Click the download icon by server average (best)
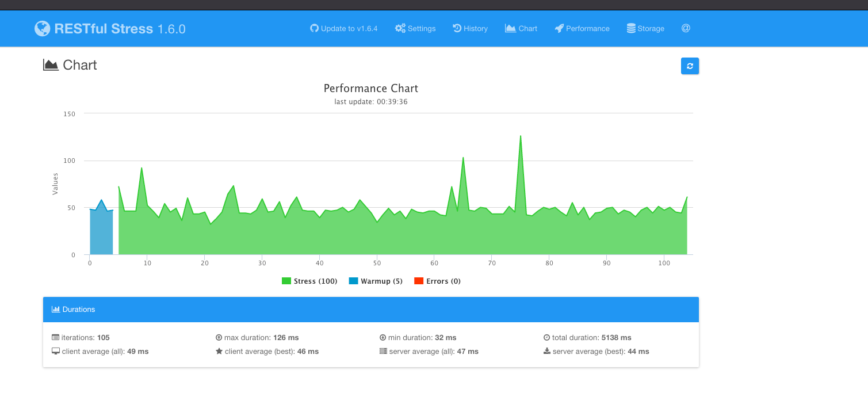Image resolution: width=868 pixels, height=408 pixels. (x=547, y=352)
